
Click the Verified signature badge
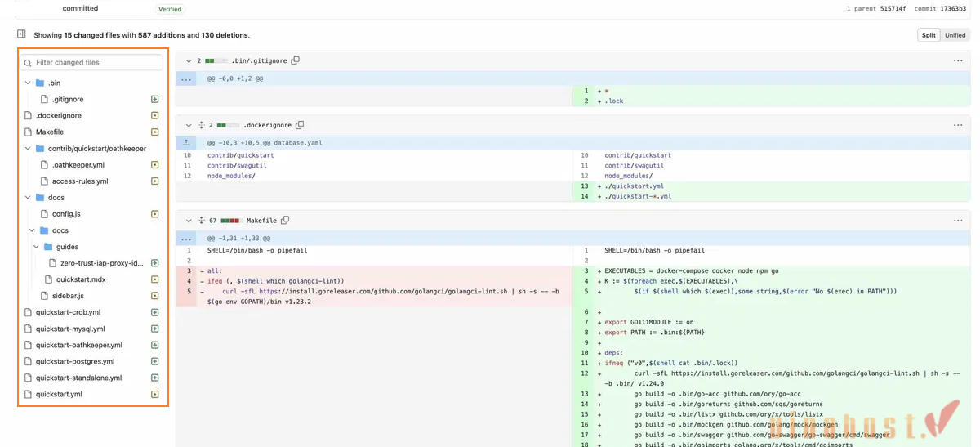click(170, 9)
